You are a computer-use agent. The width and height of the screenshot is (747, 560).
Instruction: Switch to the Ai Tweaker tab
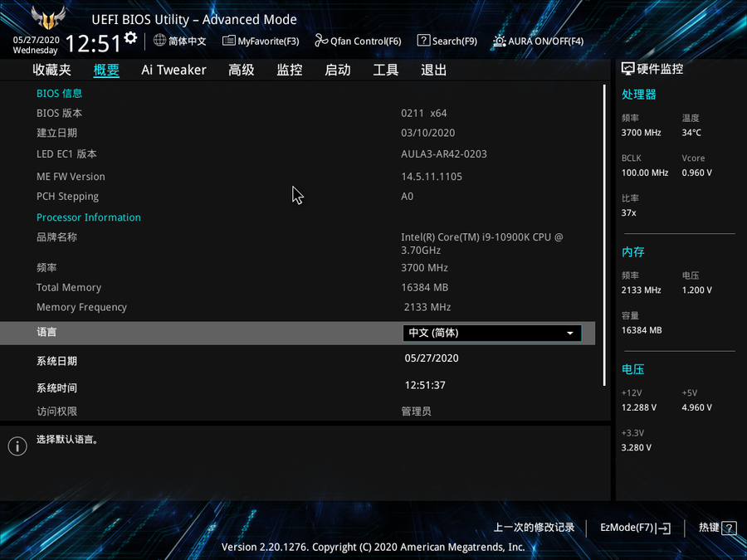[x=173, y=71]
